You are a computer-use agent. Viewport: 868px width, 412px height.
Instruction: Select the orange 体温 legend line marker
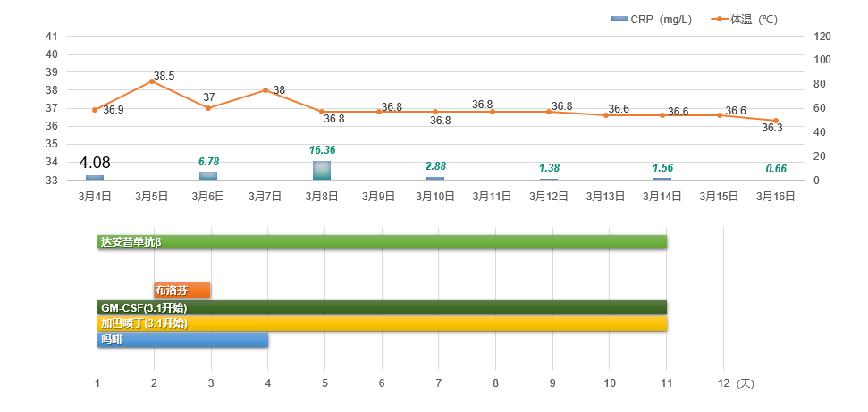(719, 20)
